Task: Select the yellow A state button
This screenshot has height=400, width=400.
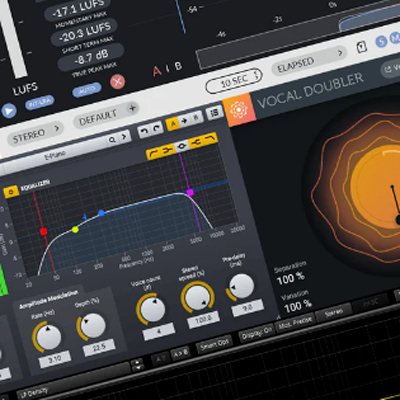Action: (173, 124)
